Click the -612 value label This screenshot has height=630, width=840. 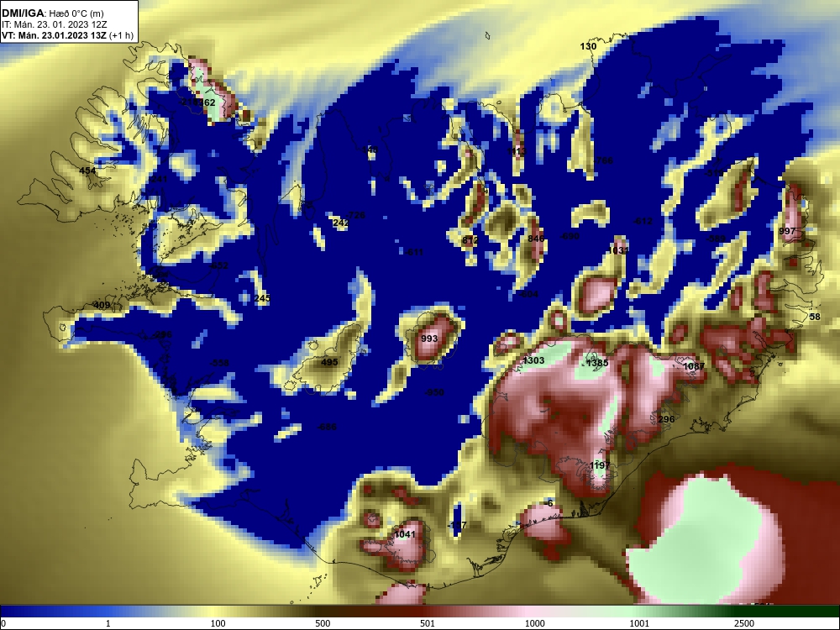tap(643, 221)
